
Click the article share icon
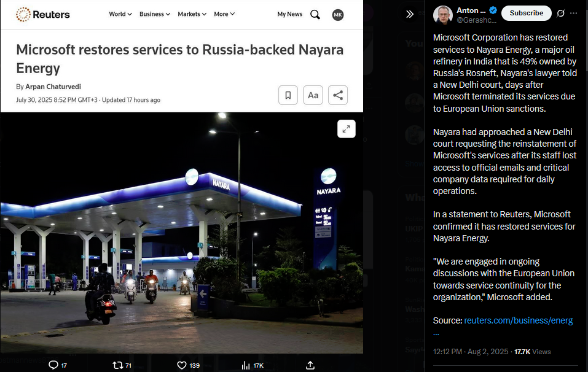click(338, 95)
